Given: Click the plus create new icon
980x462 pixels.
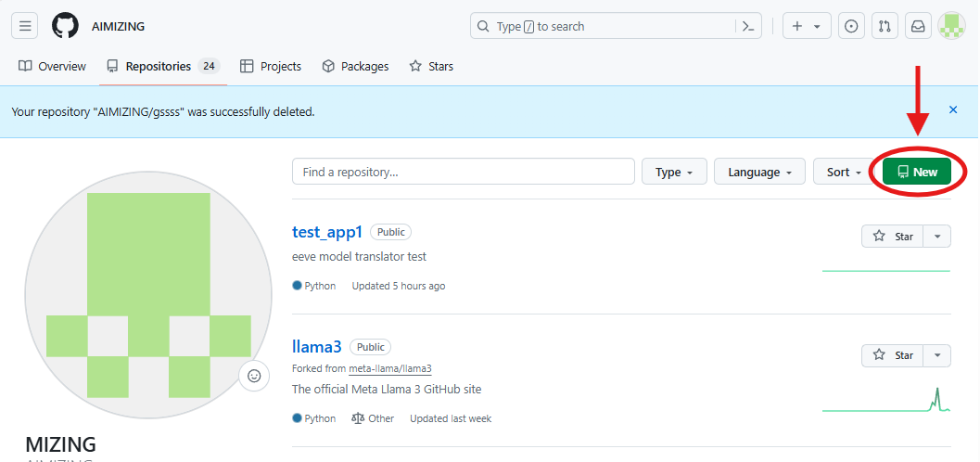Looking at the screenshot, I should (796, 26).
